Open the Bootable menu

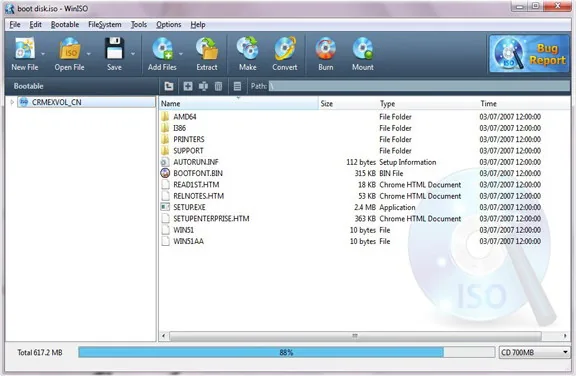65,25
